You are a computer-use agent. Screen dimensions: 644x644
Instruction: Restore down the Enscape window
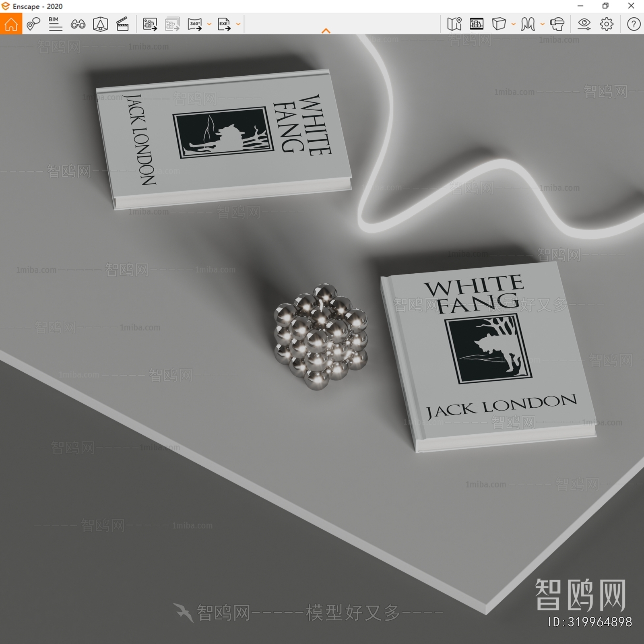click(605, 6)
